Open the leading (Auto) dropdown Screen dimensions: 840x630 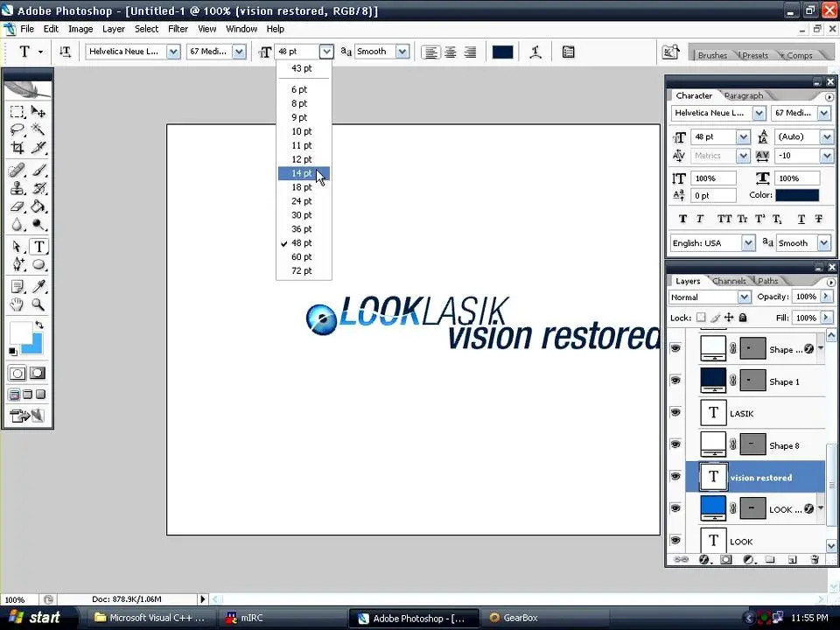[x=827, y=137]
